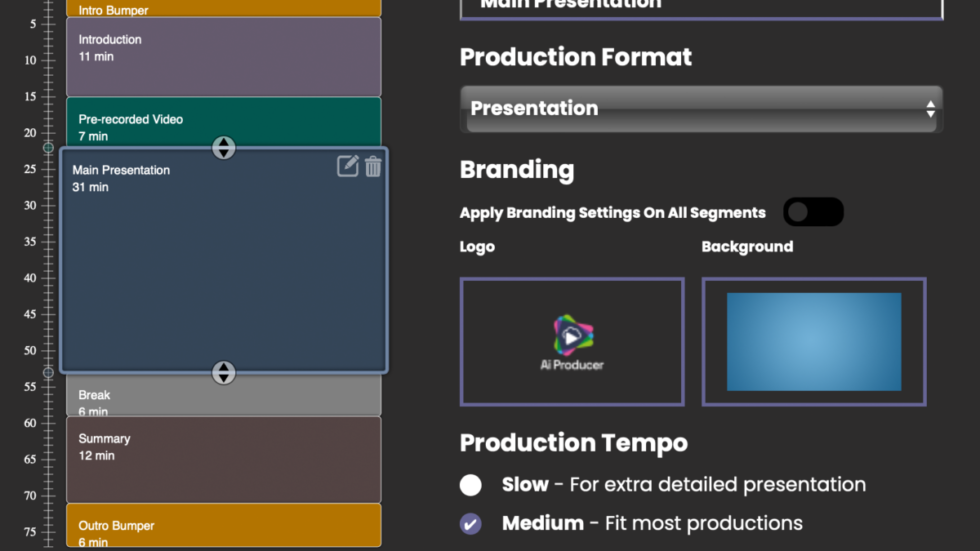The image size is (980, 551).
Task: Click the trash icon to delete Main Presentation
Action: tap(373, 166)
